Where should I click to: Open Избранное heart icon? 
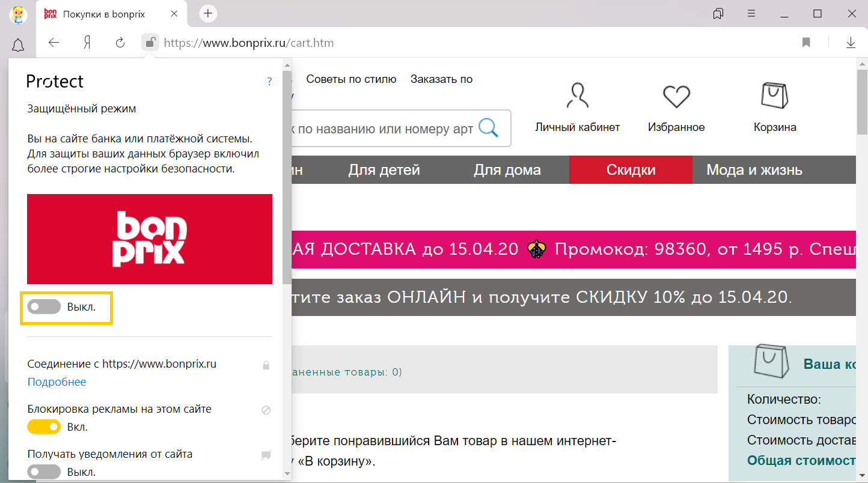pos(676,97)
